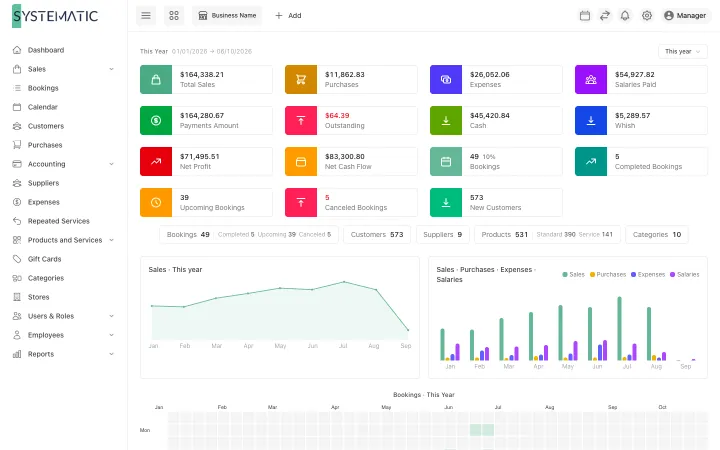Viewport: 720px width, 450px height.
Task: Toggle Purchases series in chart legend
Action: [x=608, y=274]
